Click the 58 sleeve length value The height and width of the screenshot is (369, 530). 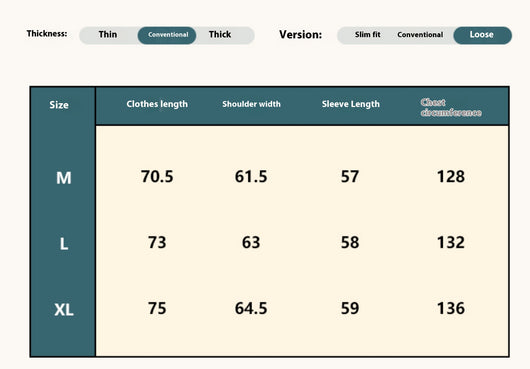(x=350, y=242)
